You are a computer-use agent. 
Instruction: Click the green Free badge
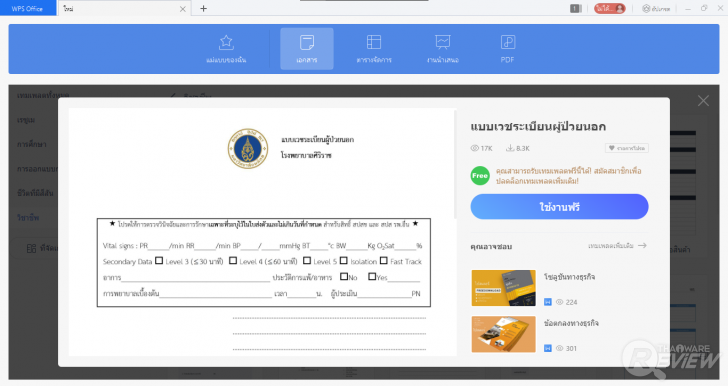click(x=480, y=176)
